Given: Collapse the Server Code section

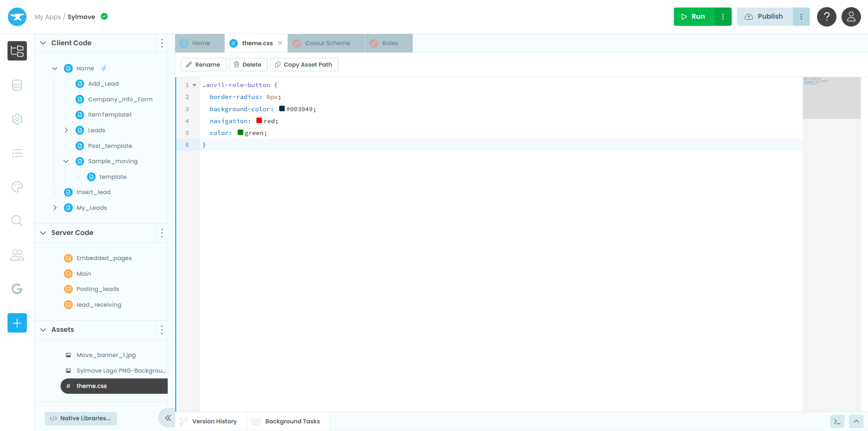Looking at the screenshot, I should (x=43, y=233).
